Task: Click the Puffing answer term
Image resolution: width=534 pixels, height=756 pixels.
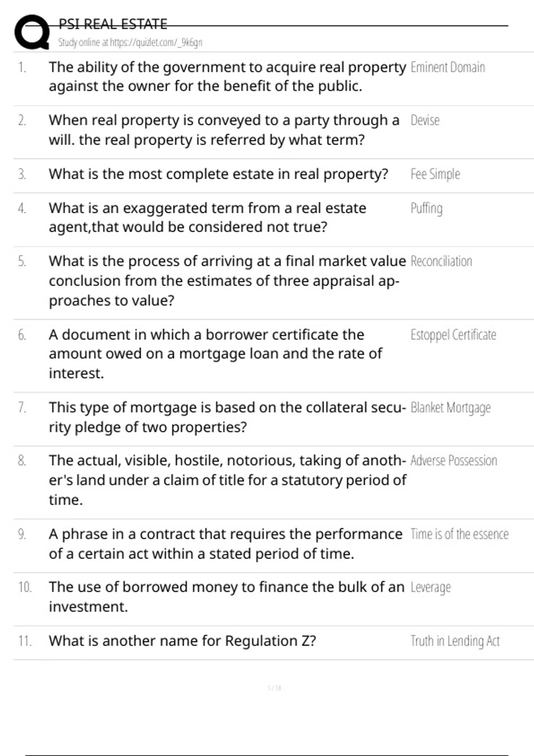Action: 426,208
